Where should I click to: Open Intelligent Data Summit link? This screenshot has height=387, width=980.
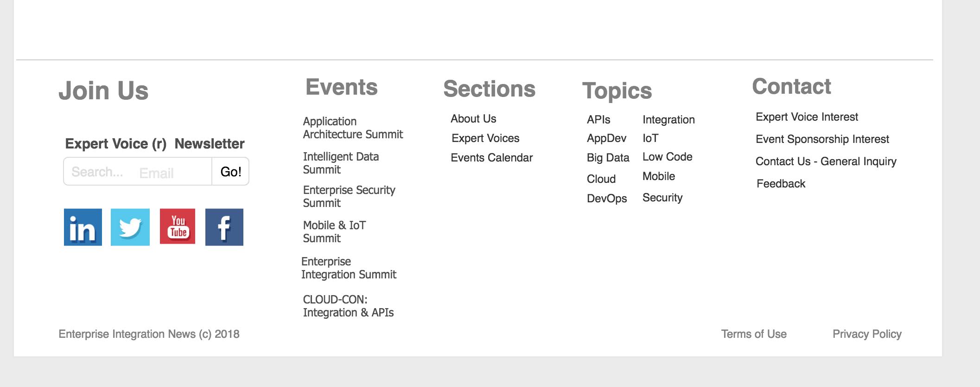click(341, 163)
